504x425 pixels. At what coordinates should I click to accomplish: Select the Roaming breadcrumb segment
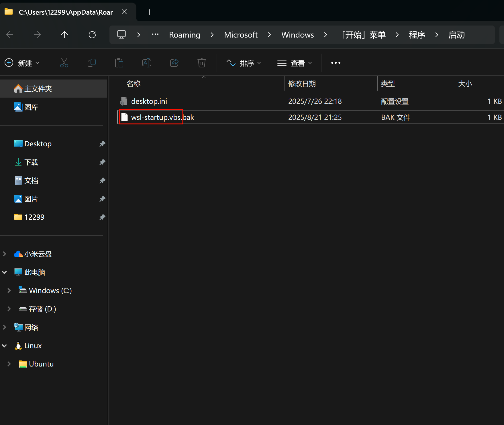click(185, 35)
